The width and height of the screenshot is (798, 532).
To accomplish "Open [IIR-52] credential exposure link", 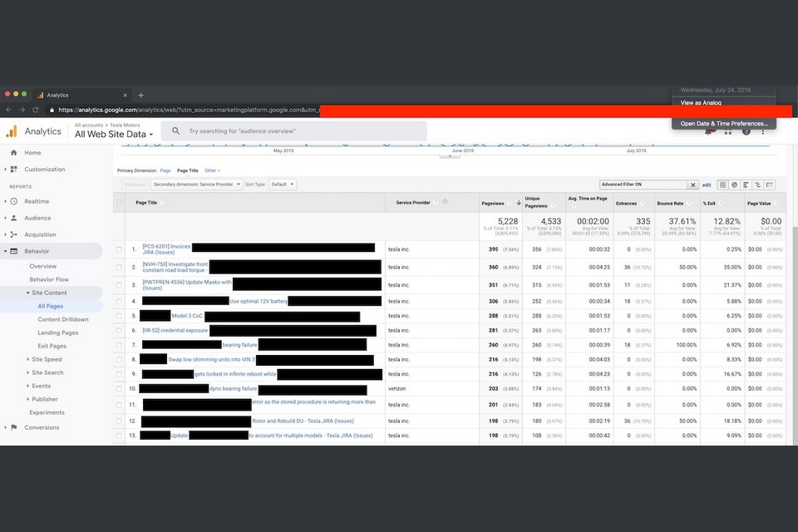I will [175, 330].
